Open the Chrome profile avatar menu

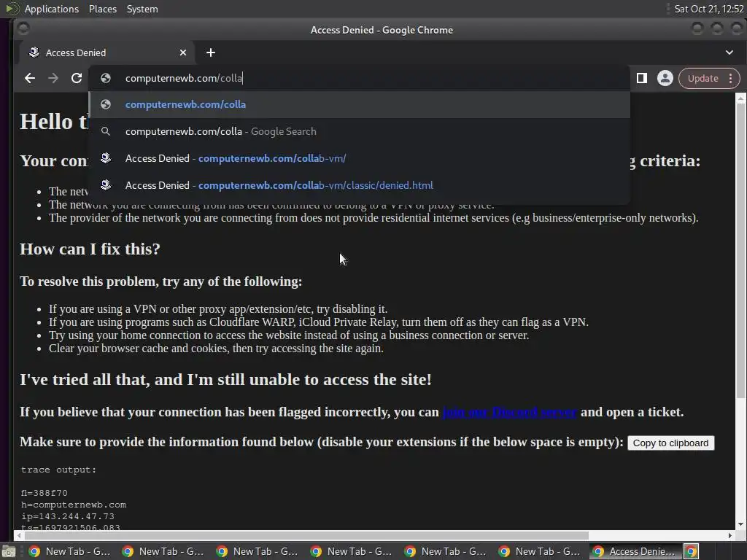(x=665, y=78)
